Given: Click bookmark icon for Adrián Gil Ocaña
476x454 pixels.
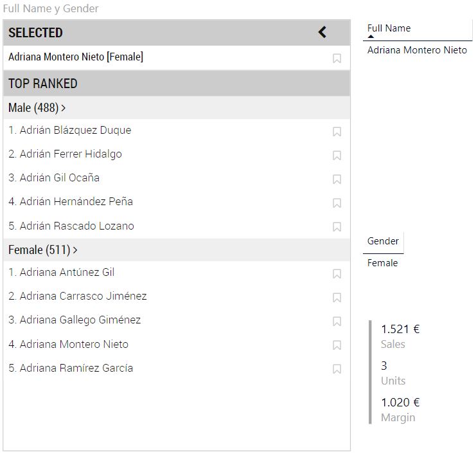Looking at the screenshot, I should pyautogui.click(x=337, y=179).
